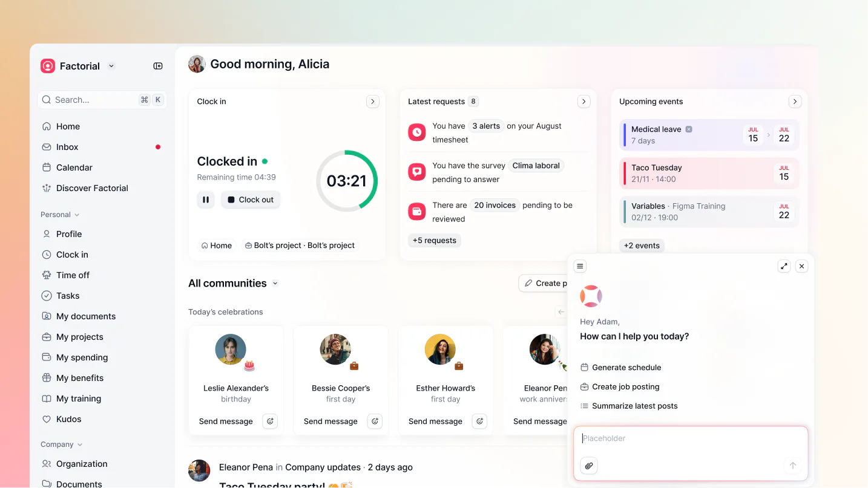The image size is (868, 488).
Task: Send the chat message via the arrow icon
Action: point(792,466)
